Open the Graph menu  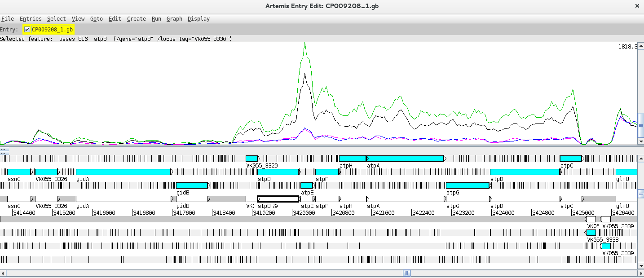coord(174,19)
